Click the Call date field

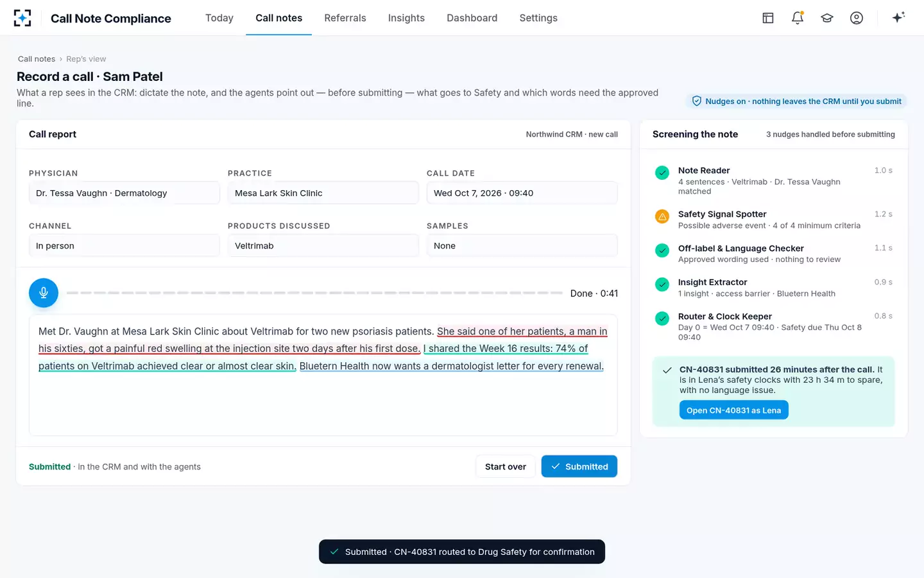point(522,193)
